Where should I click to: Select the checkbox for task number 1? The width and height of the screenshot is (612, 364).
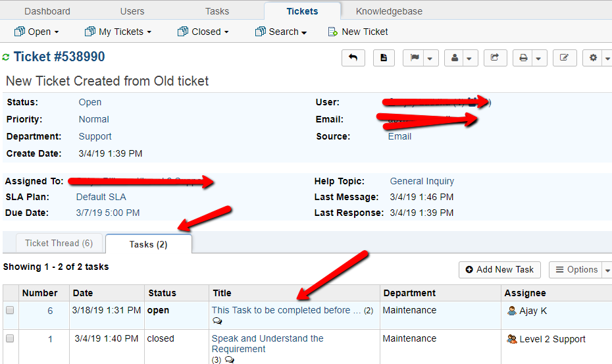(10, 339)
